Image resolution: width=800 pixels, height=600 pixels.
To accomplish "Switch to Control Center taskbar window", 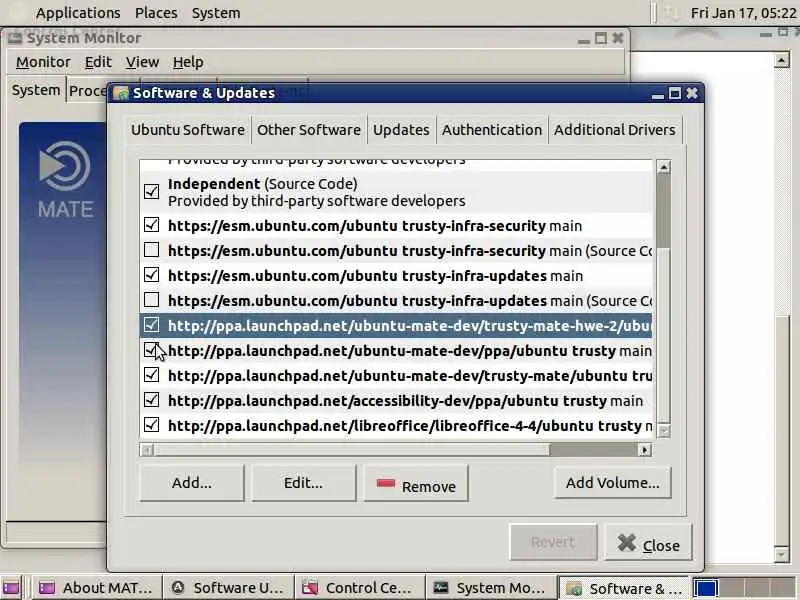I will pos(359,588).
